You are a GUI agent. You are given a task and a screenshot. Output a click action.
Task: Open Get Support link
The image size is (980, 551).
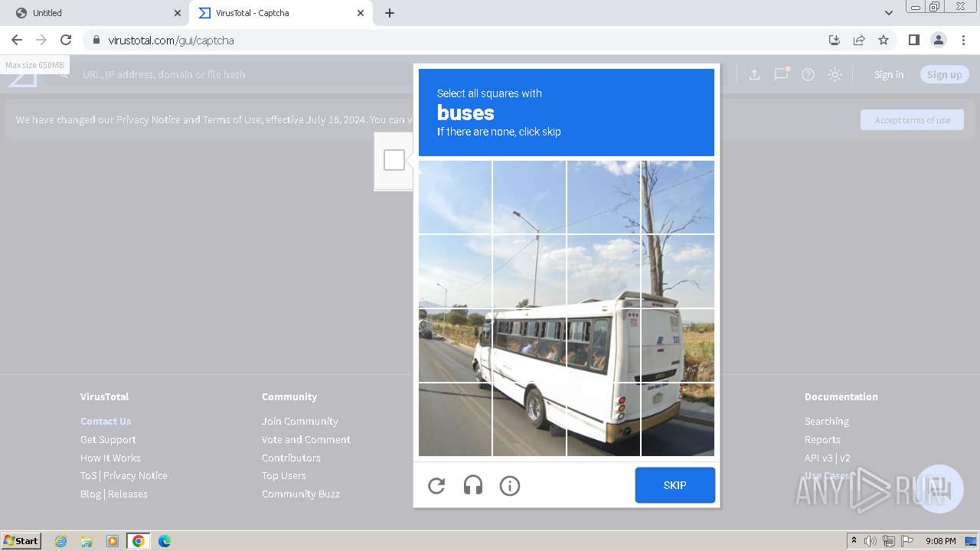coord(108,439)
